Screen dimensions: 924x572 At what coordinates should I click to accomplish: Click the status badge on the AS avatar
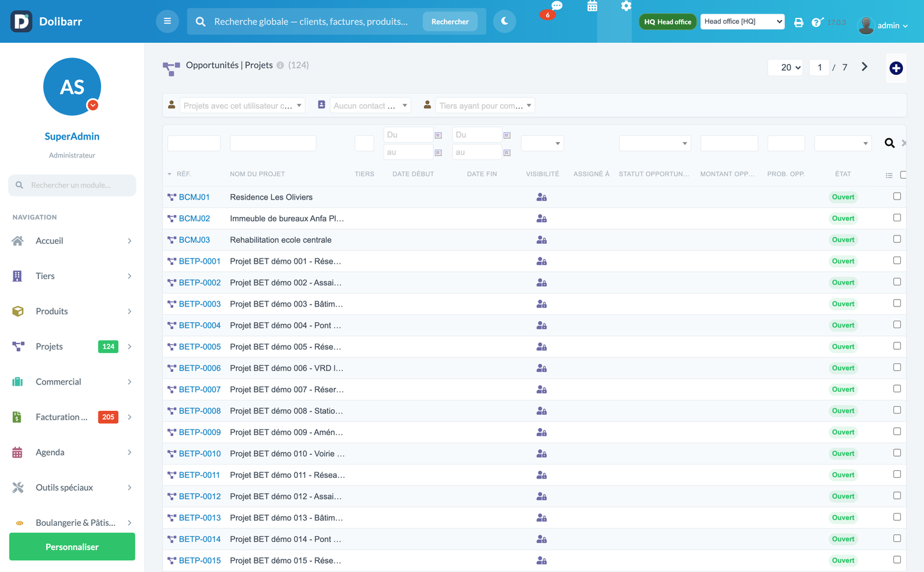93,105
